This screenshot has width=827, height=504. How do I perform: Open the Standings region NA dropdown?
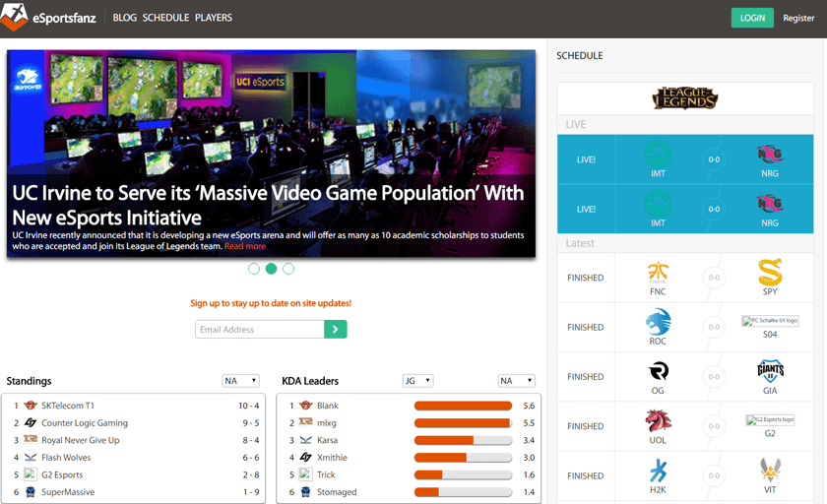(240, 381)
